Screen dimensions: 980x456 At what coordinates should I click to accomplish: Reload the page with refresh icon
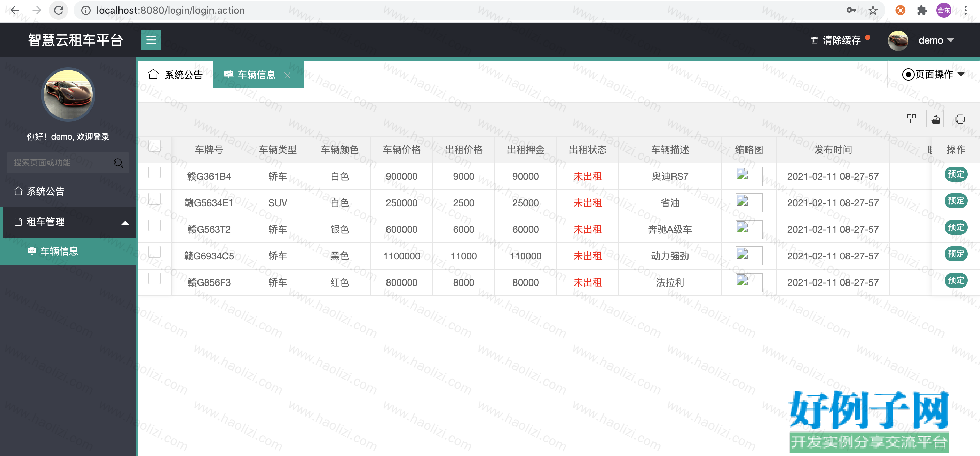pos(58,10)
